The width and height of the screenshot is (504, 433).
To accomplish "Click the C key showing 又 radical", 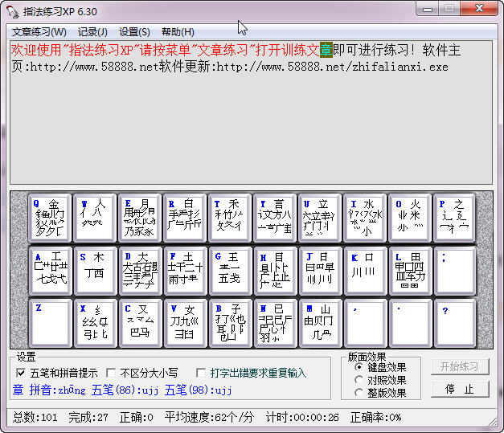I will pos(140,323).
